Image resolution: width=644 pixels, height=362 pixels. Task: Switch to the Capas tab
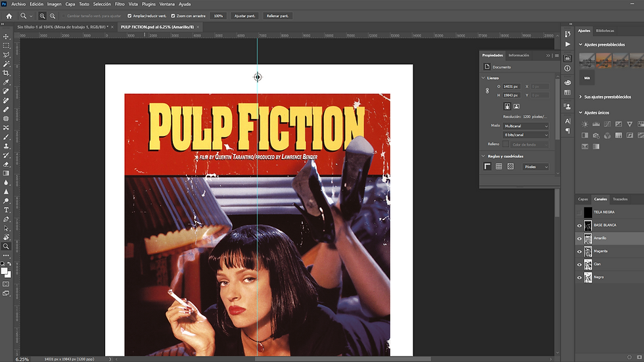coord(583,199)
